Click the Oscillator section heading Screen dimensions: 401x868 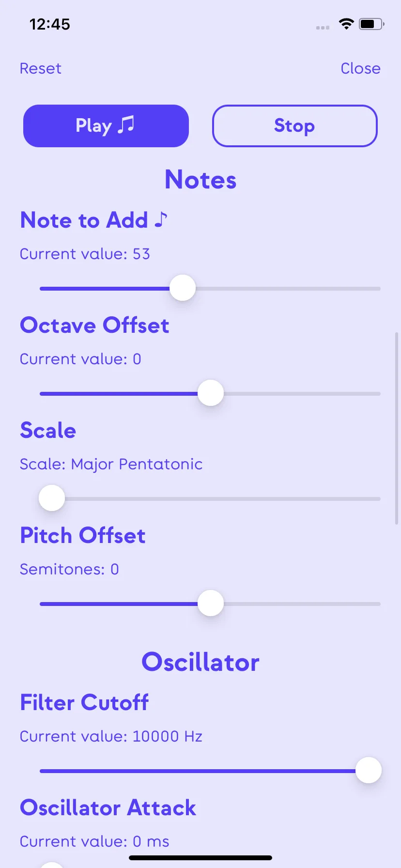tap(200, 662)
